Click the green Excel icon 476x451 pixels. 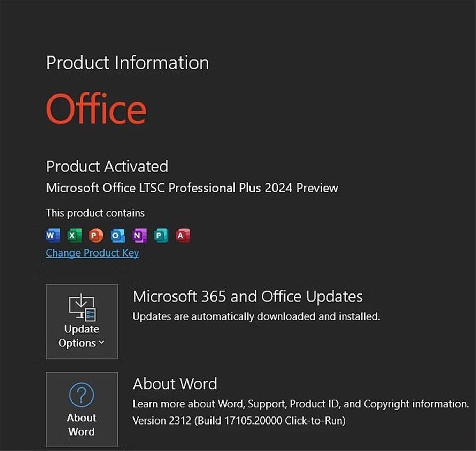(74, 236)
